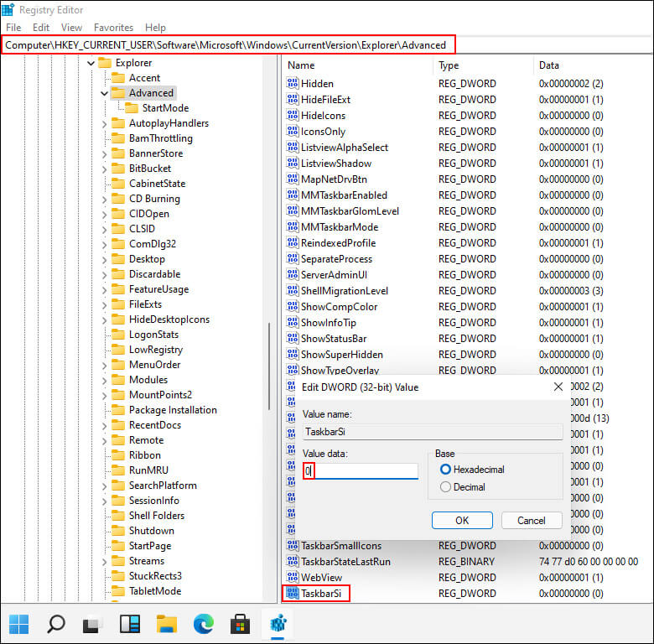Expand the MenuOrder key
The height and width of the screenshot is (644, 654).
point(104,366)
